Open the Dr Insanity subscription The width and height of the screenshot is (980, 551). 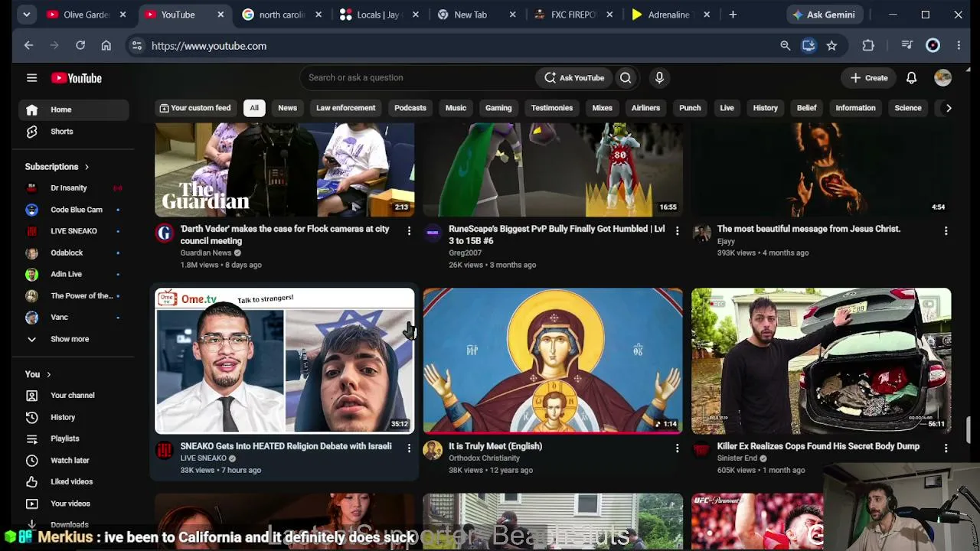[73, 187]
